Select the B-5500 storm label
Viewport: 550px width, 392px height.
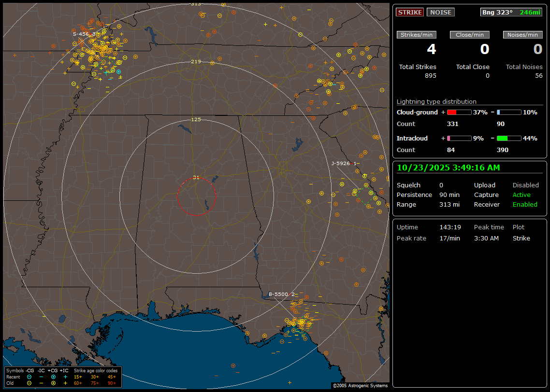pyautogui.click(x=278, y=294)
